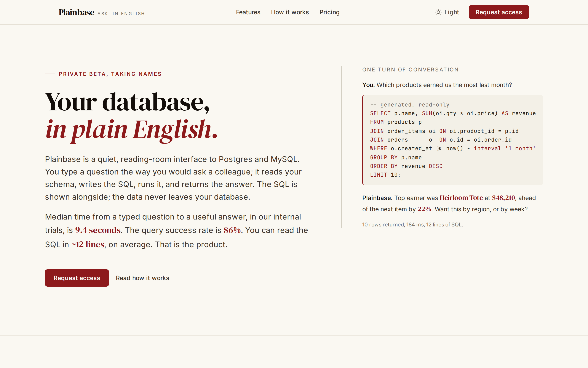Click the '22%' figure in the answer
The image size is (588, 368).
pyautogui.click(x=424, y=209)
